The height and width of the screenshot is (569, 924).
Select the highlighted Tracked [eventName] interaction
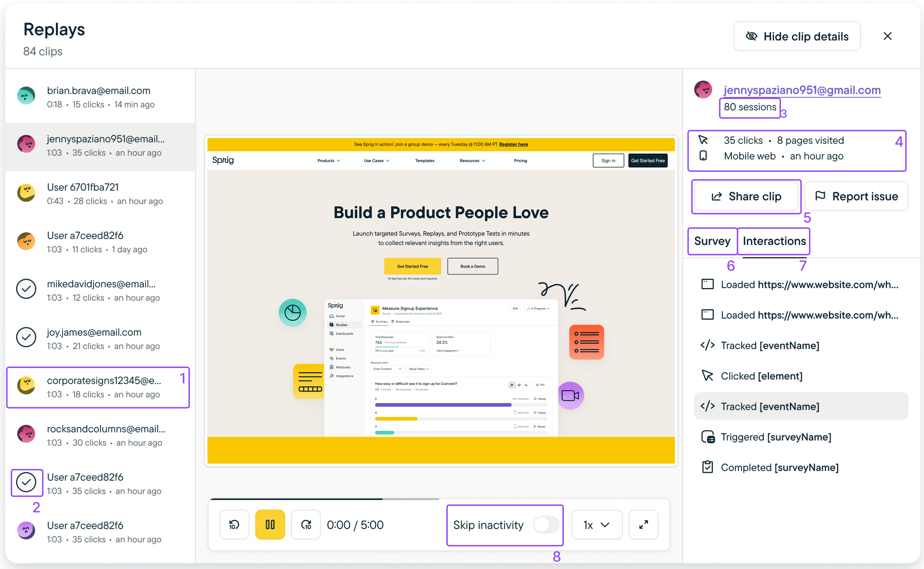pos(801,406)
